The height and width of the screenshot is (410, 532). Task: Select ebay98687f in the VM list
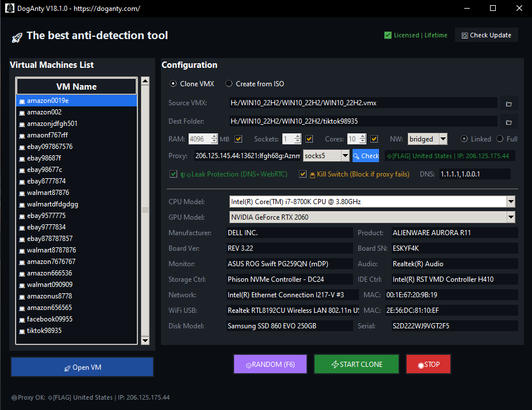coord(76,158)
